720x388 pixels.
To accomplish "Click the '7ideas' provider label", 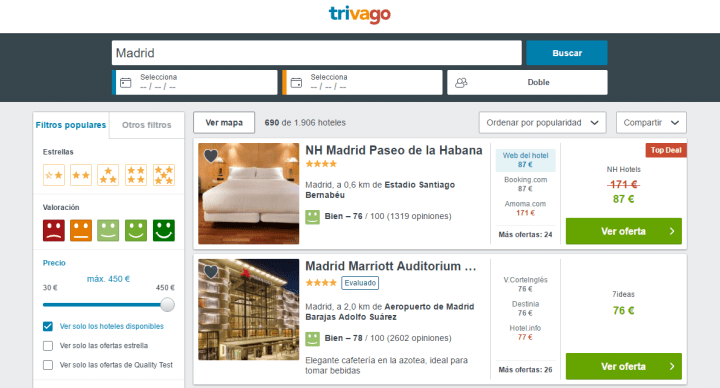I will (623, 294).
